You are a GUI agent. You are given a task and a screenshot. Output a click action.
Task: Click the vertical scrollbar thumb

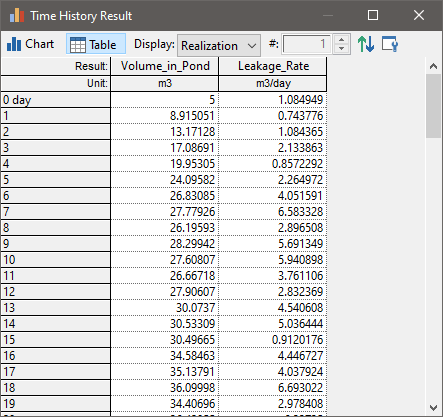(x=433, y=106)
